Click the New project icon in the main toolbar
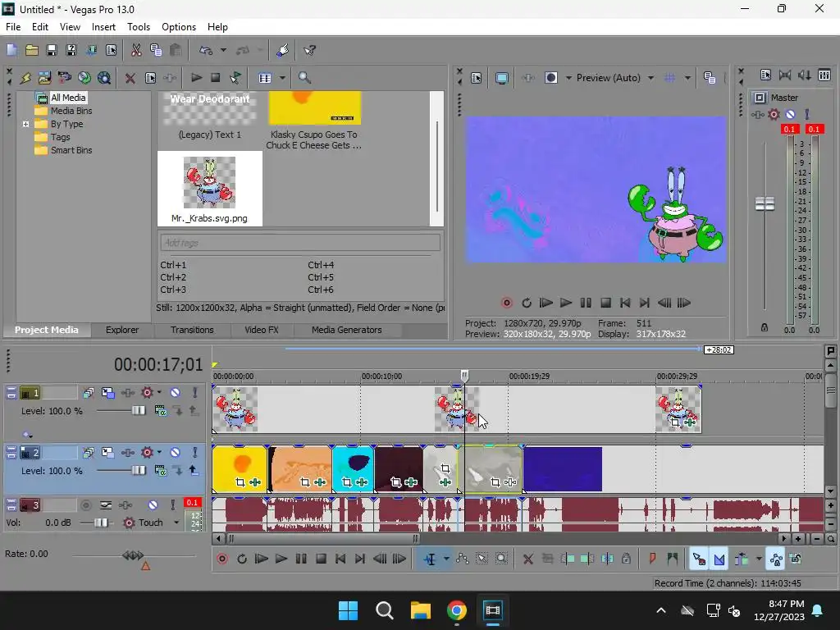The height and width of the screenshot is (630, 840). point(11,50)
